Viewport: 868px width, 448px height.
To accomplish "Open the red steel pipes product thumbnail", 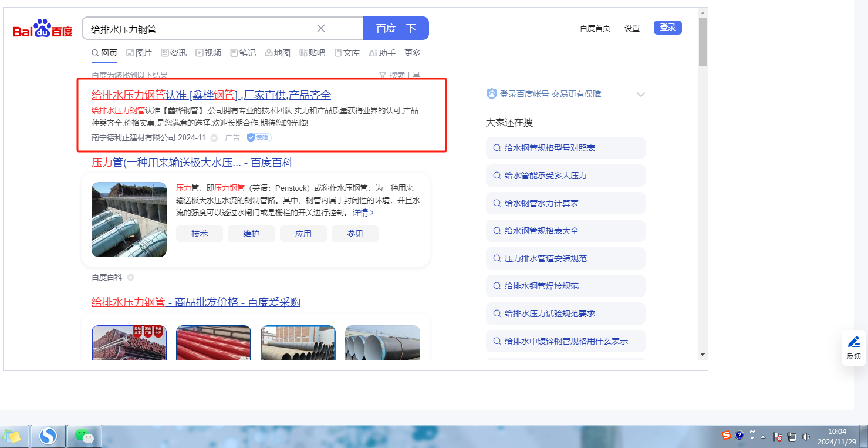I will pyautogui.click(x=214, y=342).
